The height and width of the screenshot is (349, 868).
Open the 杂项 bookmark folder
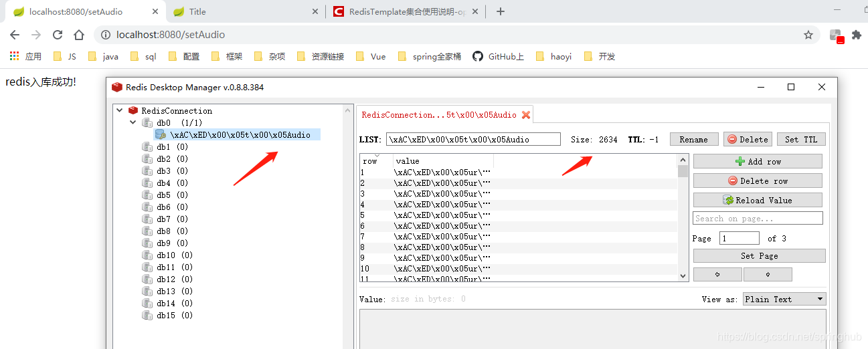(x=270, y=57)
